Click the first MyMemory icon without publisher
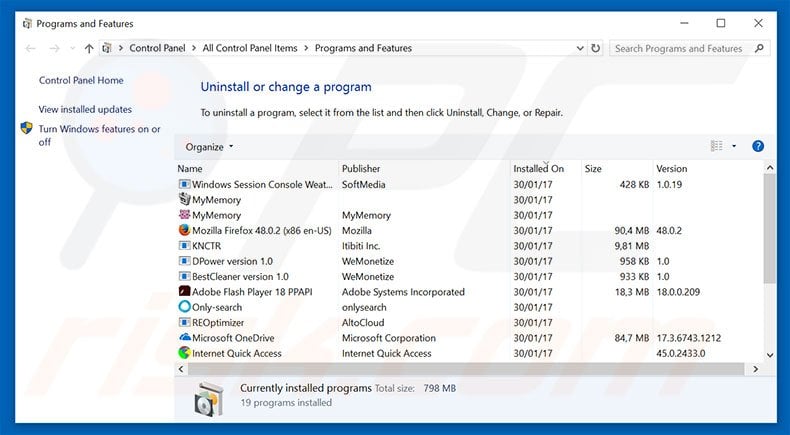 click(x=185, y=199)
